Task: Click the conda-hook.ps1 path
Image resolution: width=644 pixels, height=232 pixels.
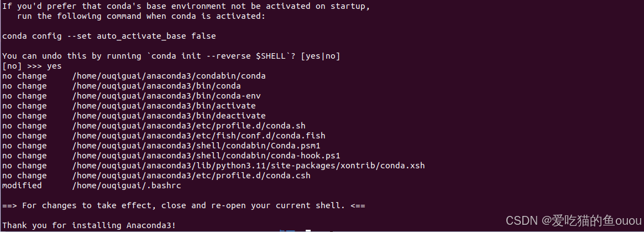Action: coord(206,156)
